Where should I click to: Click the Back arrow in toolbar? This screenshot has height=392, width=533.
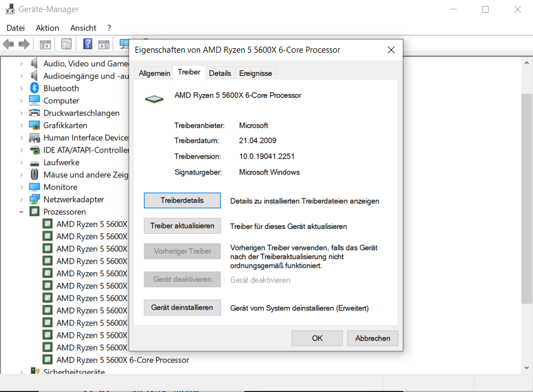point(8,44)
